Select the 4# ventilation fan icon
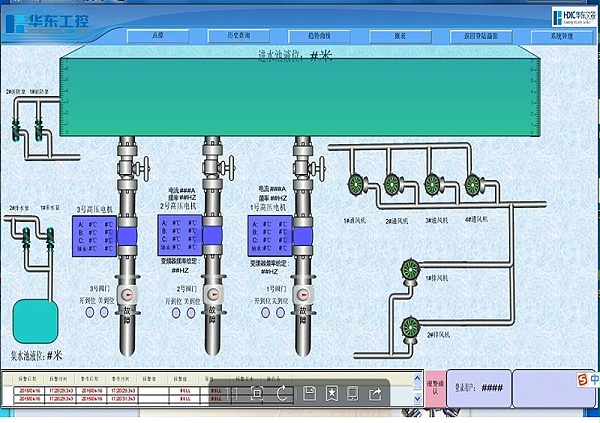 tap(472, 183)
